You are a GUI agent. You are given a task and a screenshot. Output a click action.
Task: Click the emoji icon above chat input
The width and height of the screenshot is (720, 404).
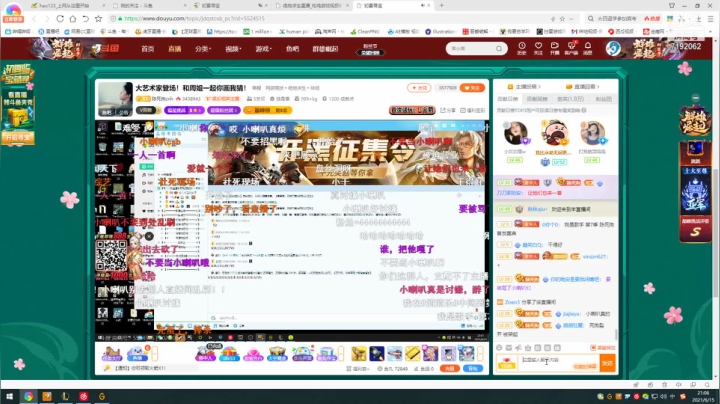pyautogui.click(x=499, y=348)
